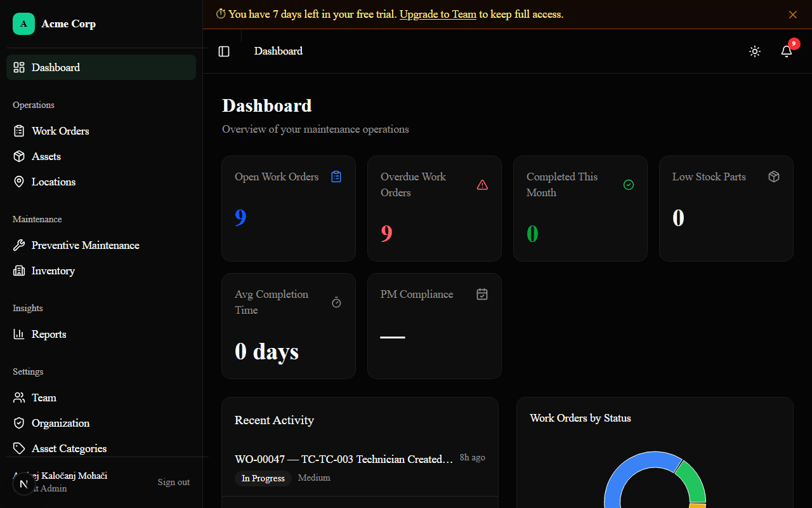
Task: Click the calendar icon on PM Compliance card
Action: [x=482, y=294]
